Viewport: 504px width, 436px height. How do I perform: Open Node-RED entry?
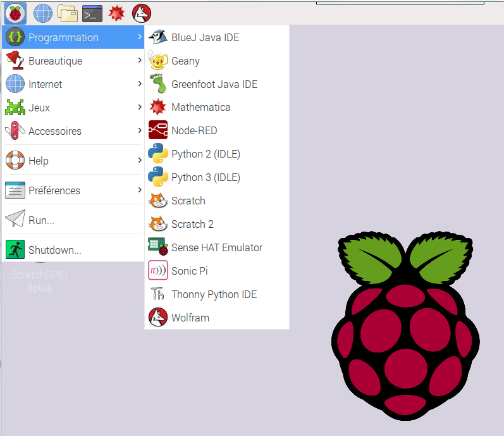[x=217, y=130]
